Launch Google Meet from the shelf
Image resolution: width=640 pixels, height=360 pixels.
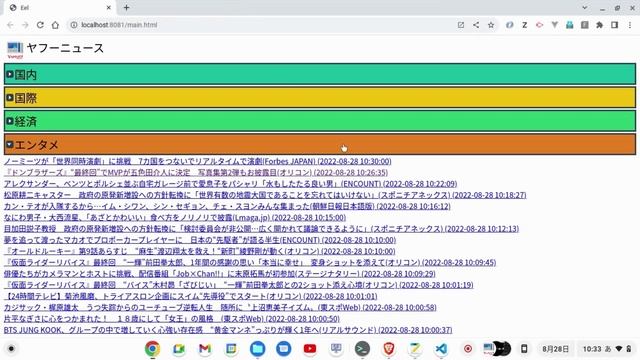[179, 349]
